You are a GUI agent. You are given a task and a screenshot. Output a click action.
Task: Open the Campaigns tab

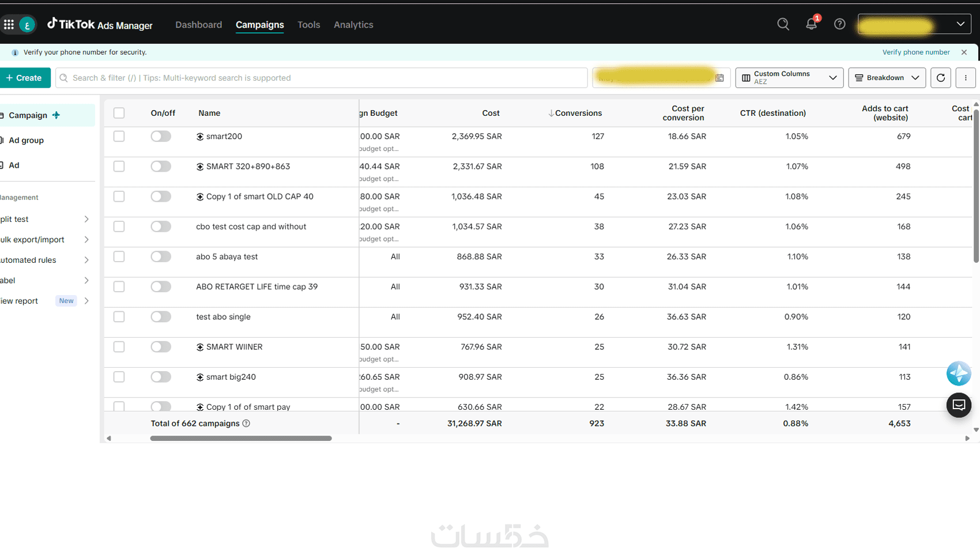coord(259,25)
